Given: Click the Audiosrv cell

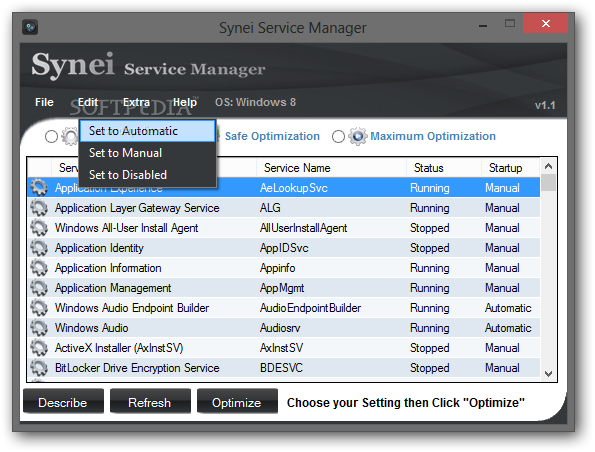Looking at the screenshot, I should point(280,328).
